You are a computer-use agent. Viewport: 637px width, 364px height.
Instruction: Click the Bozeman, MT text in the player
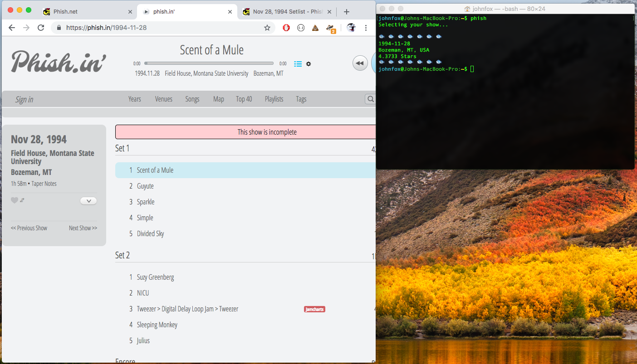coord(268,73)
